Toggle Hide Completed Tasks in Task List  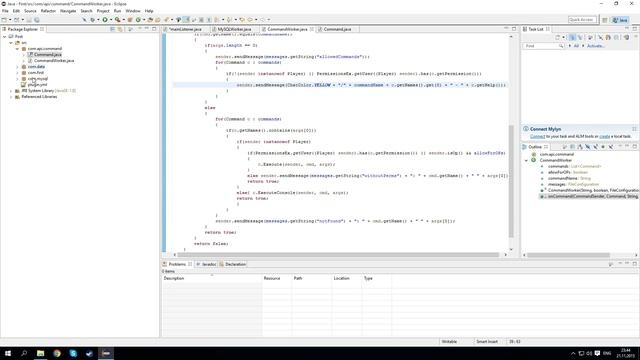600,37
